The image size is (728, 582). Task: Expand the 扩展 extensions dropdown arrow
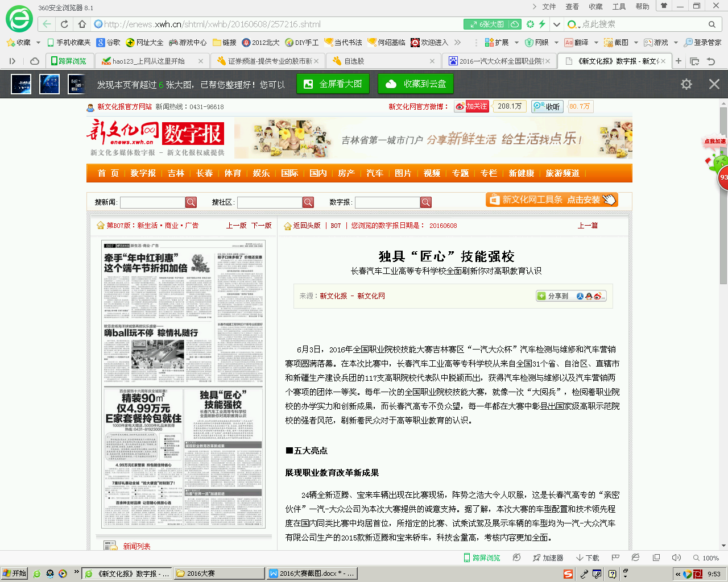(516, 43)
